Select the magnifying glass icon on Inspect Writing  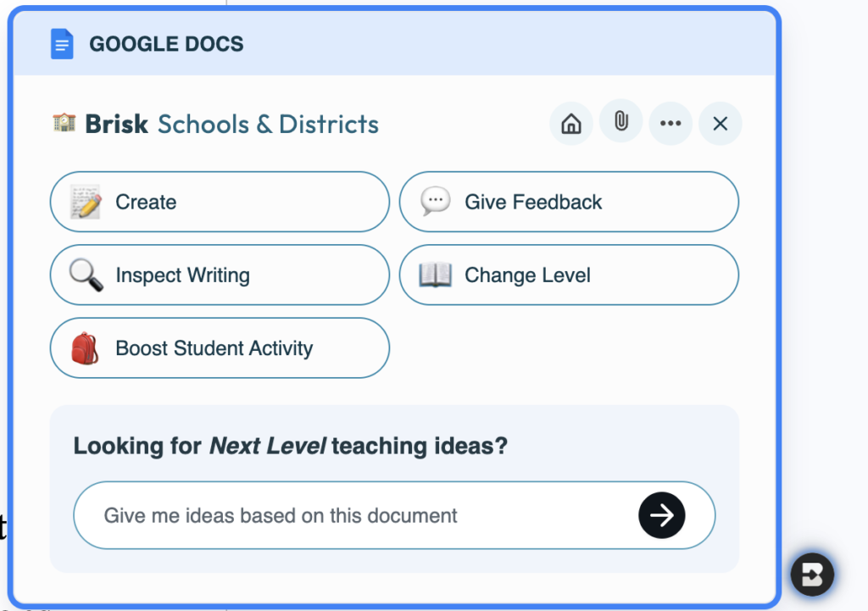83,275
